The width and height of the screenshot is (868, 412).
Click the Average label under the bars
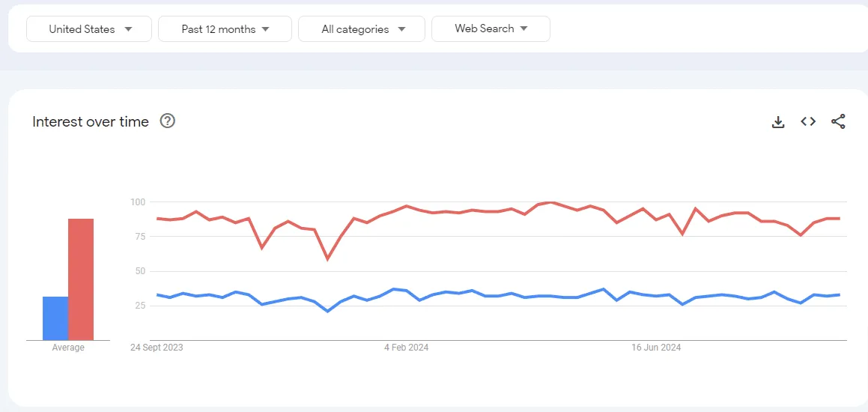[x=68, y=348]
